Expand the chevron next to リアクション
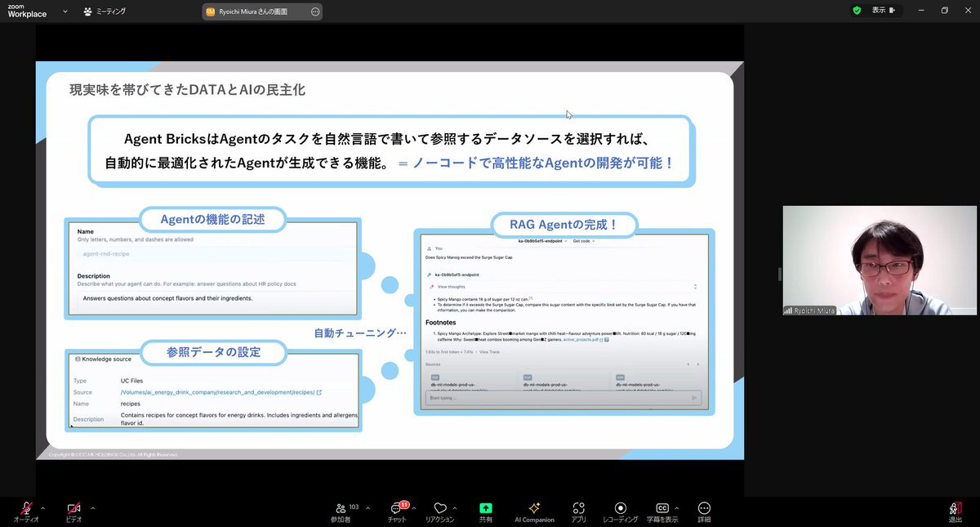Screen dimensions: 980x527 (454, 508)
